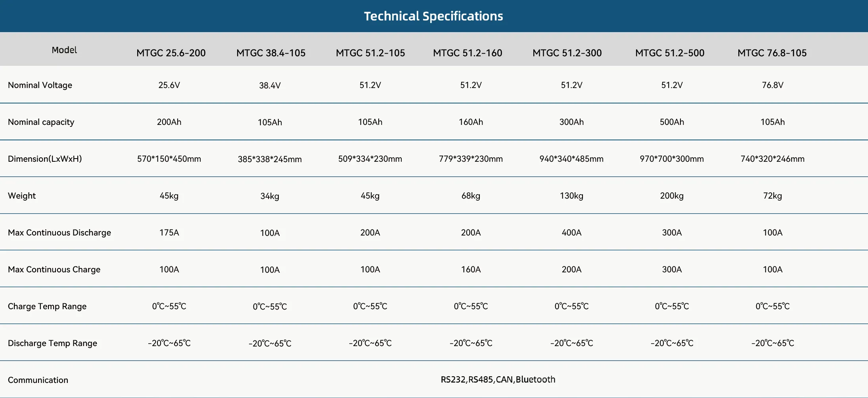The width and height of the screenshot is (868, 398).
Task: Select the 76.8V nominal voltage cell
Action: pos(772,85)
